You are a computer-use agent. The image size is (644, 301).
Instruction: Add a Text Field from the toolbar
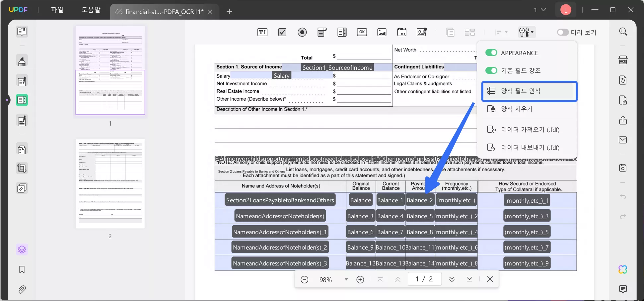(x=262, y=32)
